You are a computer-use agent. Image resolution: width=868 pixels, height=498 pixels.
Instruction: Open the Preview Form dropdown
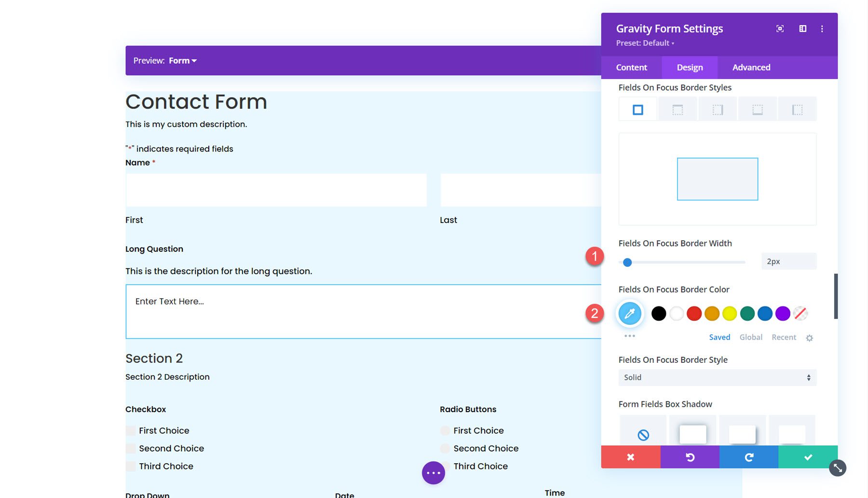(182, 60)
